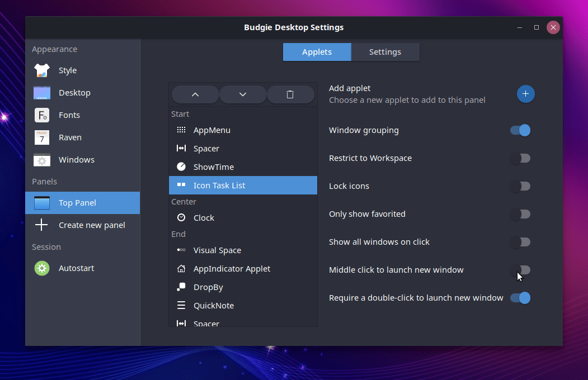The image size is (588, 380).
Task: Choose QuickNote from the applet list
Action: pos(213,306)
